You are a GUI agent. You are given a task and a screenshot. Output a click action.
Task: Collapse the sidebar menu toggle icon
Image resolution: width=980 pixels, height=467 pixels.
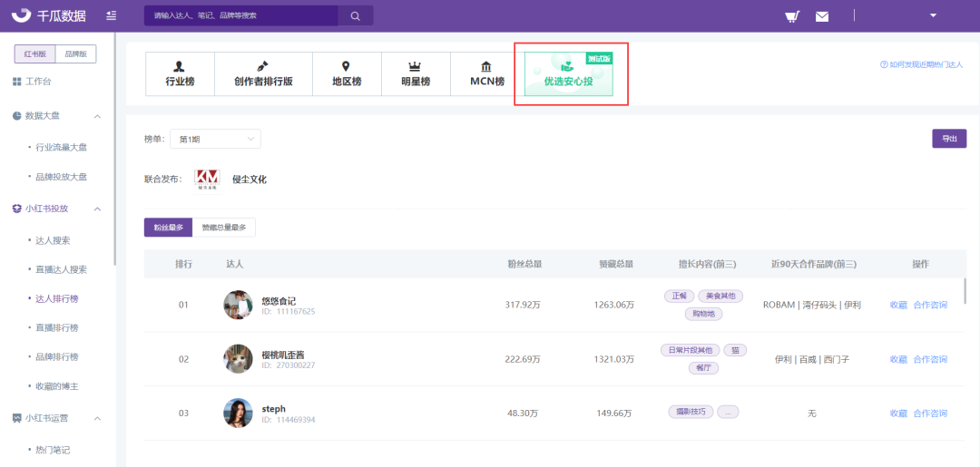click(x=112, y=15)
